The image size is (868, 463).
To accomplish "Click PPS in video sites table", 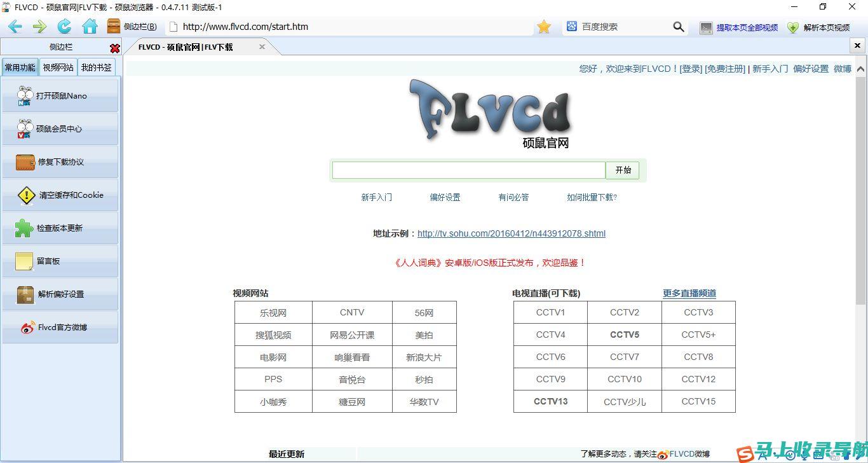I will click(273, 379).
